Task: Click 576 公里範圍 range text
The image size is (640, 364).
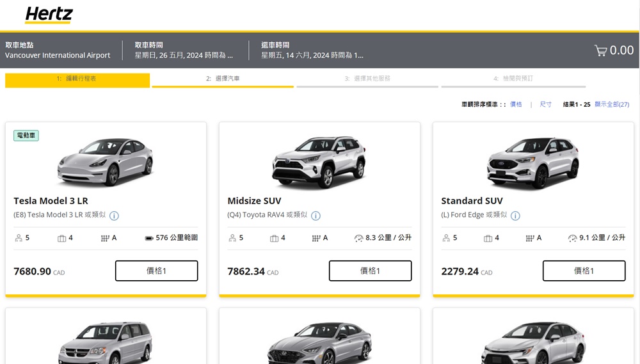Action: (x=177, y=237)
